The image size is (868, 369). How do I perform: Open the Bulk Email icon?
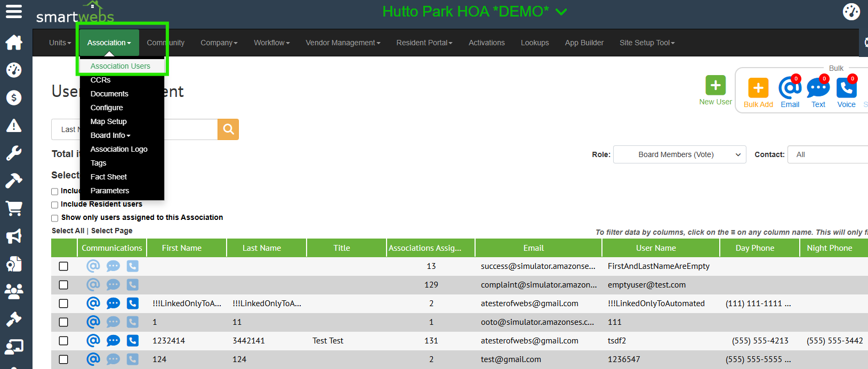pyautogui.click(x=789, y=88)
